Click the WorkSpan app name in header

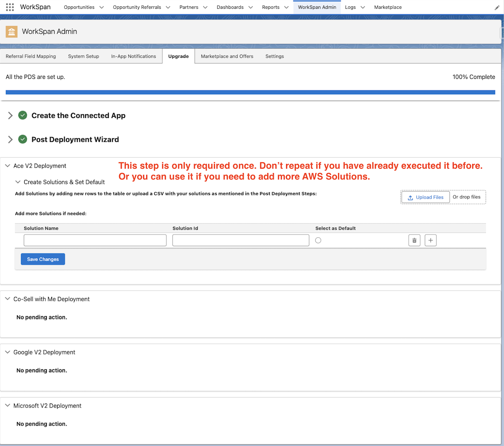pyautogui.click(x=35, y=7)
